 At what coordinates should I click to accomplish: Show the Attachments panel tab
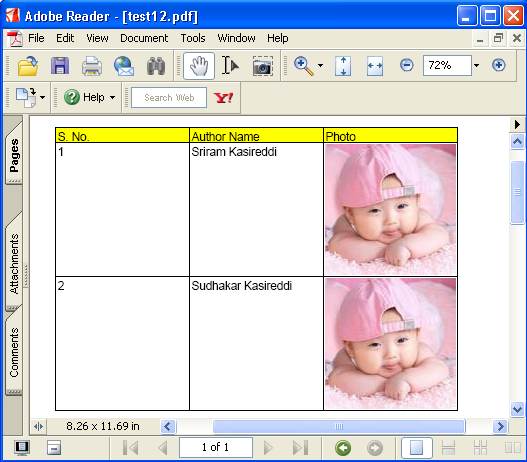click(x=14, y=264)
